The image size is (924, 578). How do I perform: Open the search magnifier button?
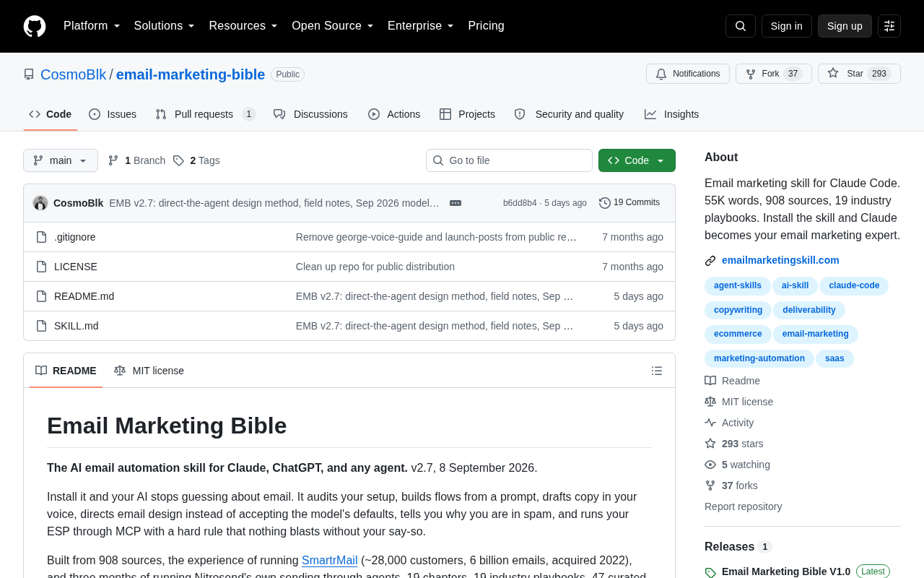pyautogui.click(x=741, y=26)
